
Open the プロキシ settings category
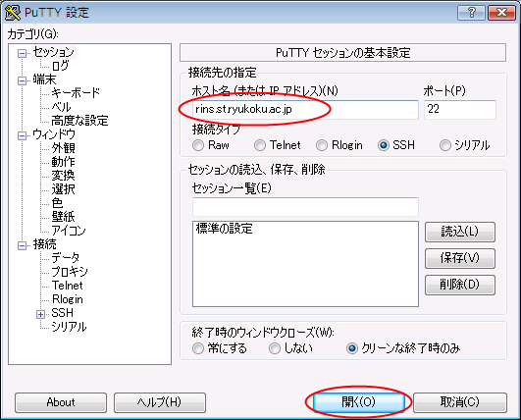click(x=70, y=272)
